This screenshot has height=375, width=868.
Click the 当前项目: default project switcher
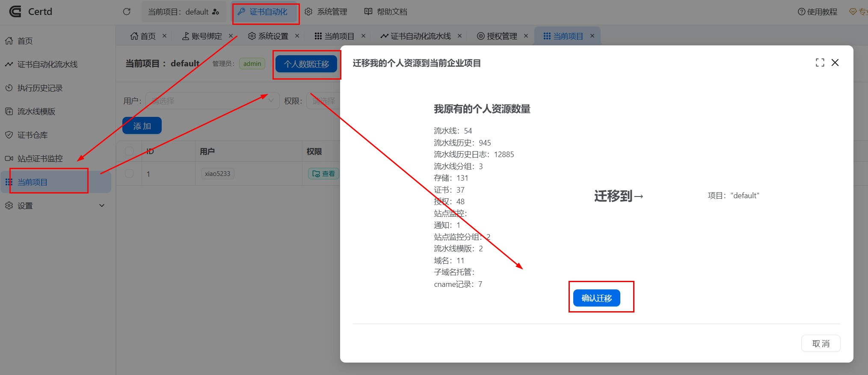(x=184, y=12)
